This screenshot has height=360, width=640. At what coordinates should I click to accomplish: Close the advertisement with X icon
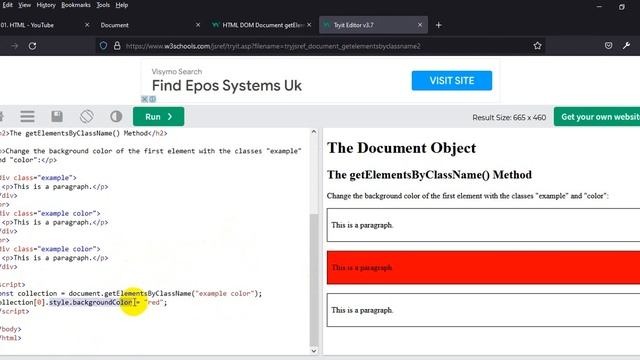[144, 99]
